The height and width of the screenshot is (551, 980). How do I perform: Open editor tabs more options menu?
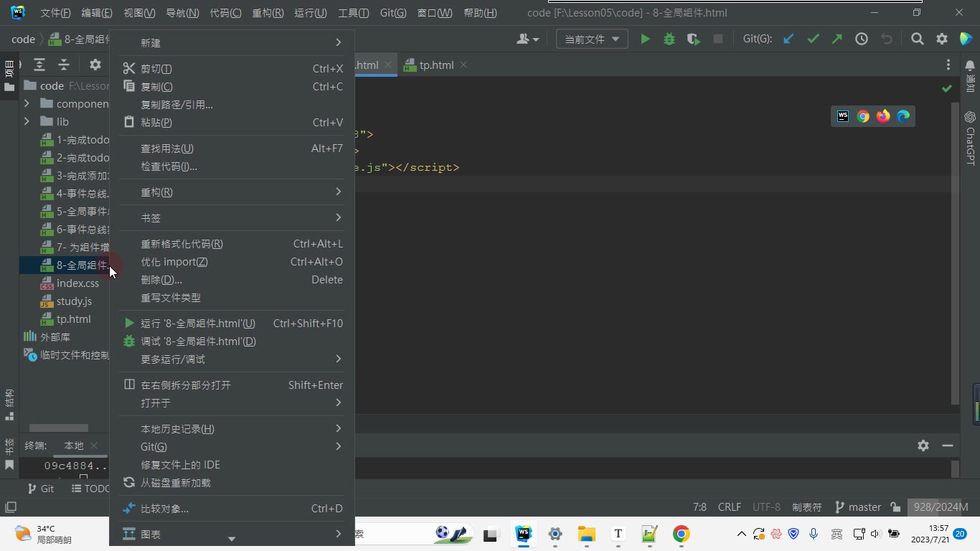948,65
